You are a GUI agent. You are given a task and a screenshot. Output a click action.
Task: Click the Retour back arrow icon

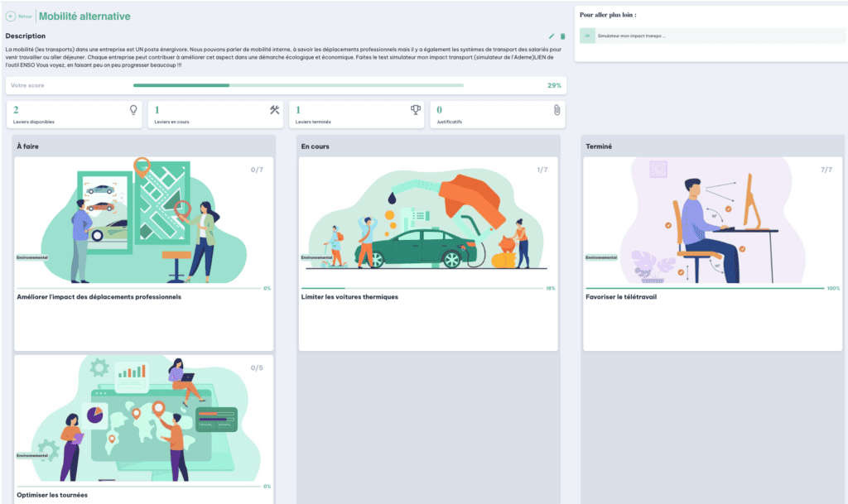[11, 17]
